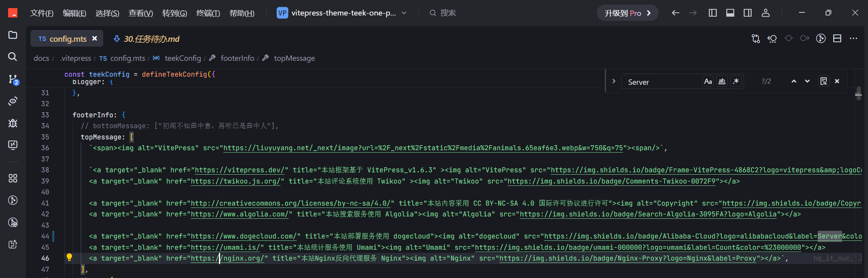Open the Remote Explorer monitor icon
Screen dimensions: 868x278
pos(13,145)
